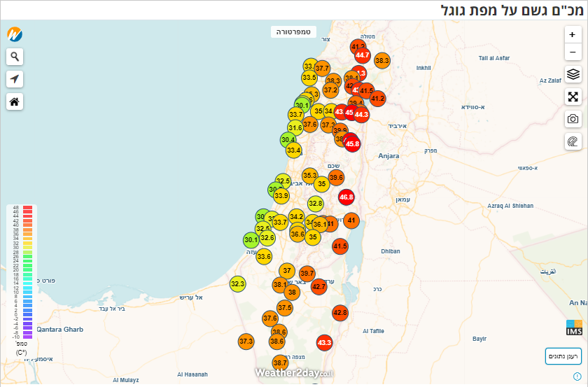Zoom out with the minus button
This screenshot has width=588, height=387.
(573, 52)
